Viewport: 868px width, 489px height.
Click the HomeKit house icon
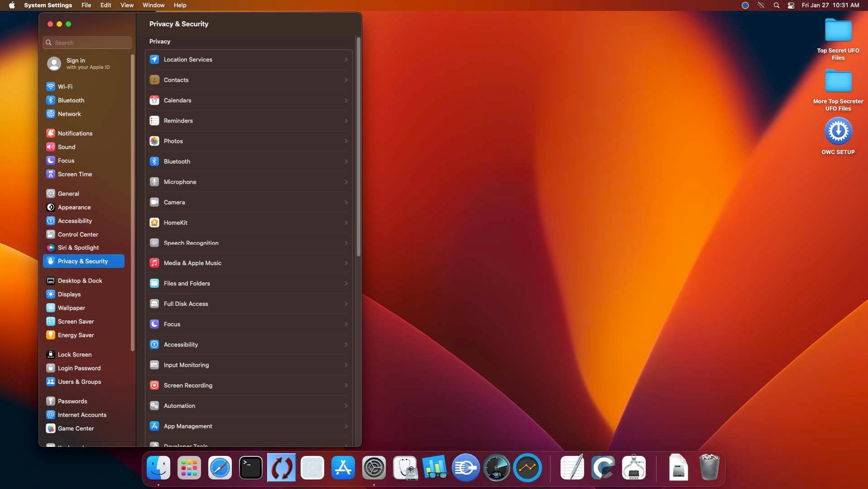coord(154,223)
